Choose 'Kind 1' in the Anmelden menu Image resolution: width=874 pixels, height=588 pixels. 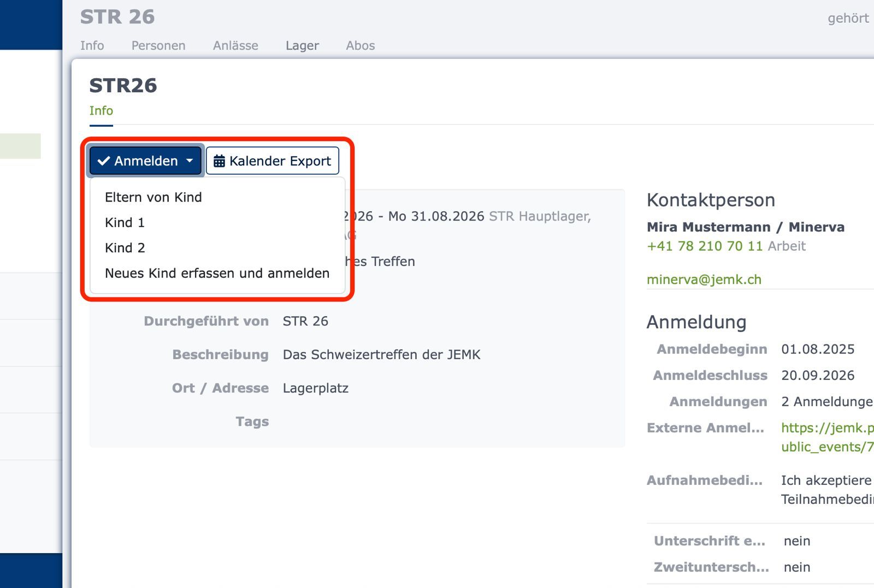coord(125,223)
